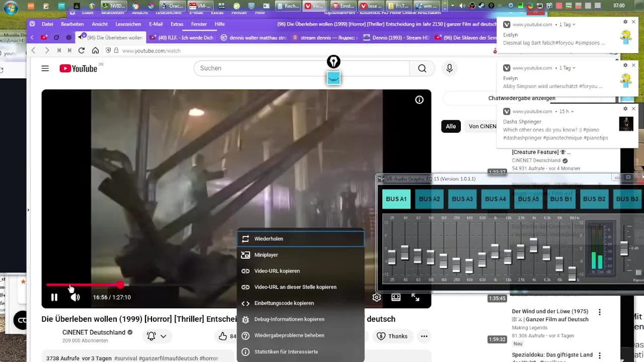Expand notification bell subscription dropdown

coord(156,336)
